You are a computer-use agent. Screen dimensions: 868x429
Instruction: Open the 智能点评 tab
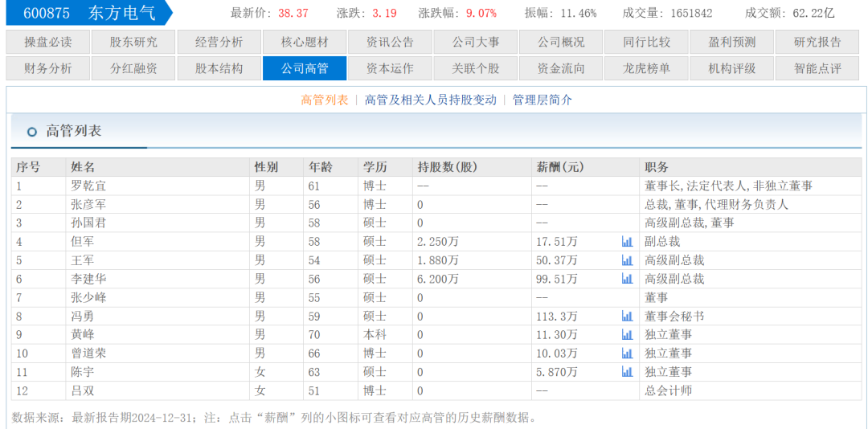[x=817, y=68]
